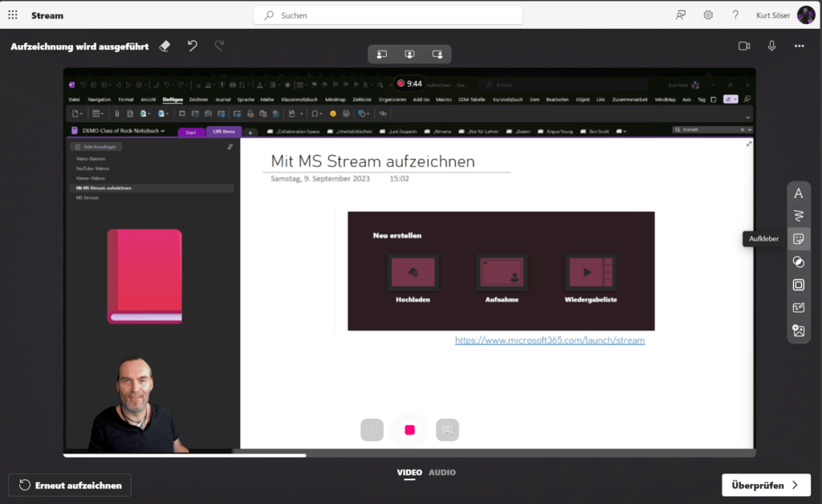
Task: Open the Zeichnen ribbon tab
Action: coord(198,100)
